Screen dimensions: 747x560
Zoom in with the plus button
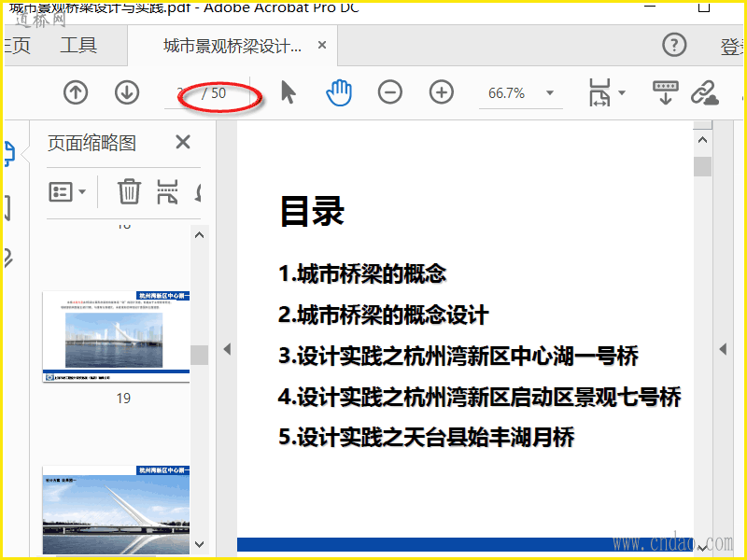[x=442, y=92]
